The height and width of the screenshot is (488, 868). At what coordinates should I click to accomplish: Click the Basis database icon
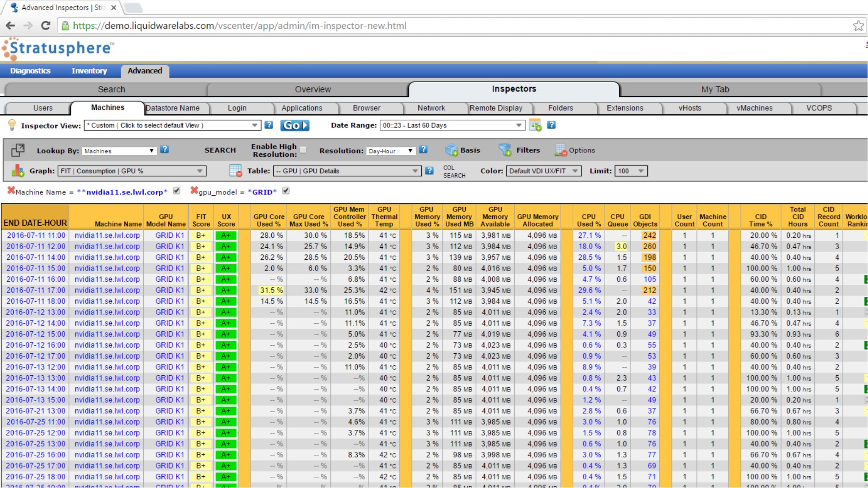451,150
